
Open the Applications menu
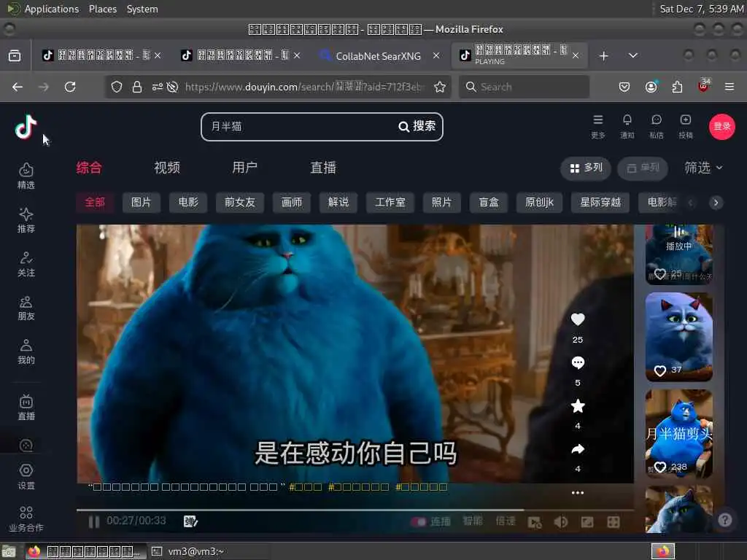pos(52,9)
